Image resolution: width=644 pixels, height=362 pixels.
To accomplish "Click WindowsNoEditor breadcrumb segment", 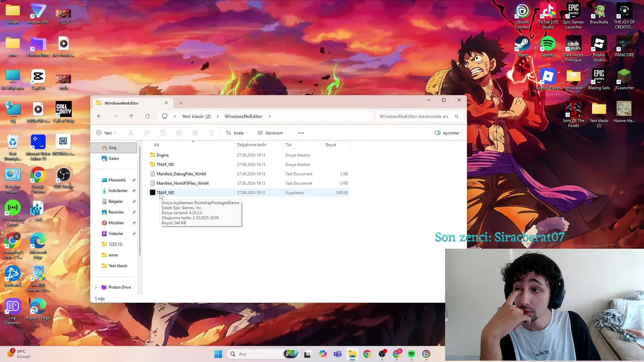I will click(244, 116).
